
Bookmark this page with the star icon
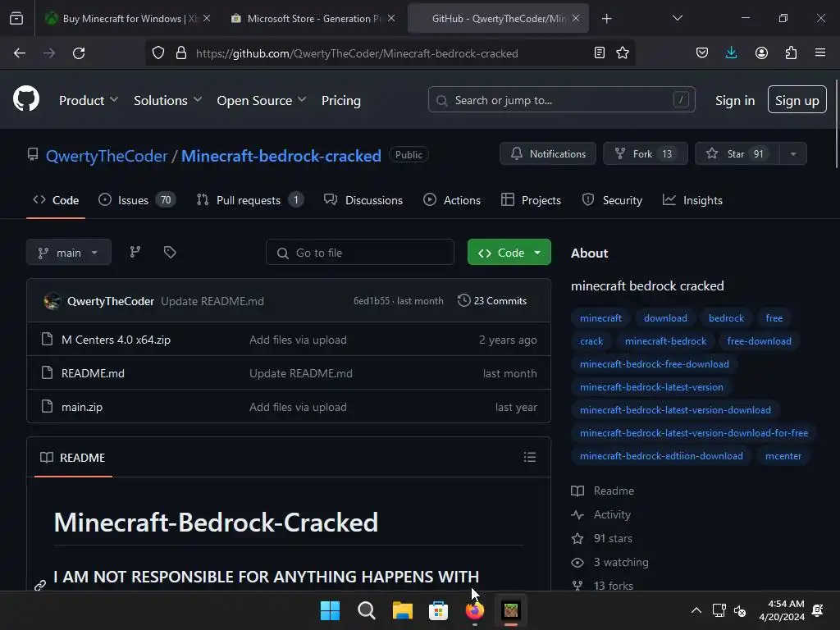pyautogui.click(x=623, y=53)
